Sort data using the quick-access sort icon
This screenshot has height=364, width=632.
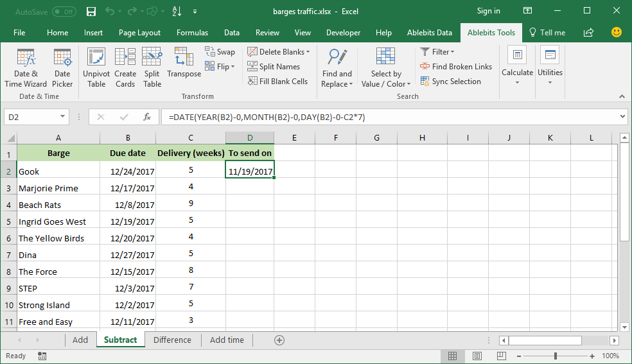point(177,12)
